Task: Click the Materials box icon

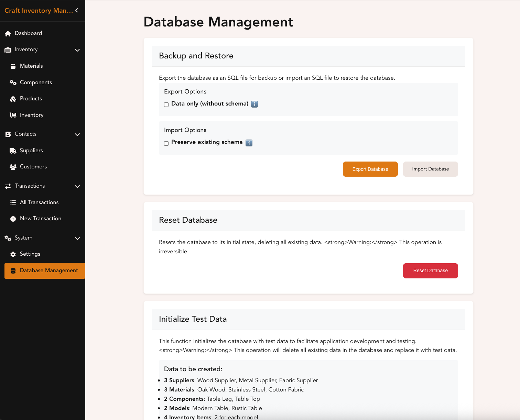Action: 13,66
